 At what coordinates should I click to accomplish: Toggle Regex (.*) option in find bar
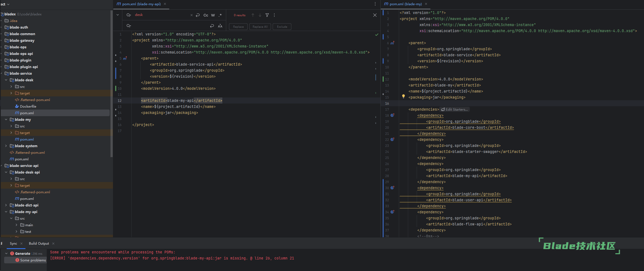(x=220, y=15)
